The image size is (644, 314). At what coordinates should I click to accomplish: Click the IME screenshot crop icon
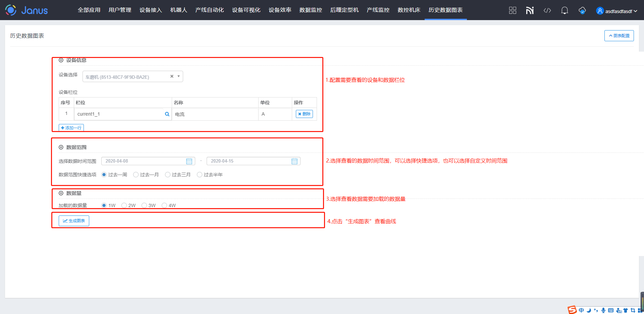pos(633,310)
